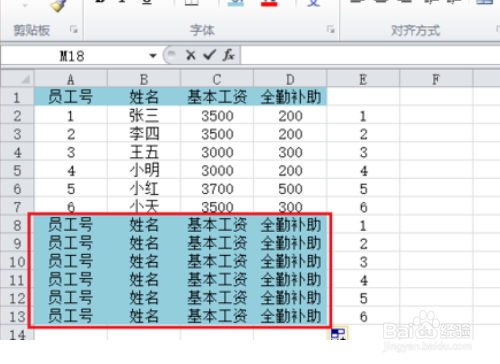Select row 10 header
This screenshot has height=364, width=500.
(17, 262)
